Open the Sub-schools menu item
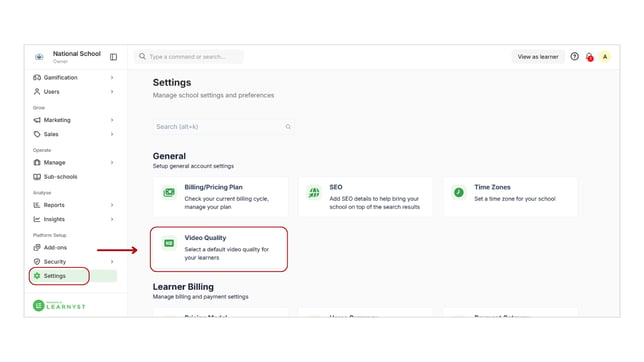 click(x=74, y=177)
